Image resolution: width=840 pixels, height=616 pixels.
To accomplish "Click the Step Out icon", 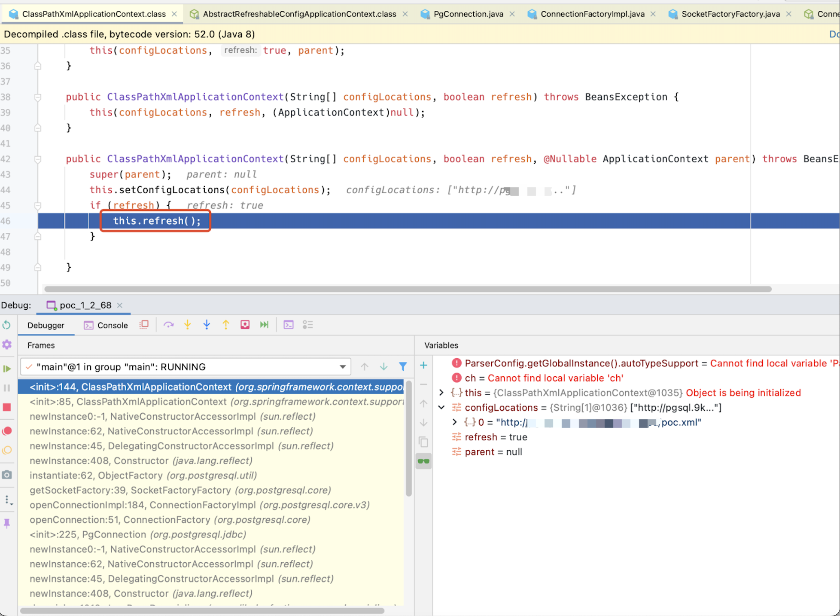I will [x=226, y=325].
